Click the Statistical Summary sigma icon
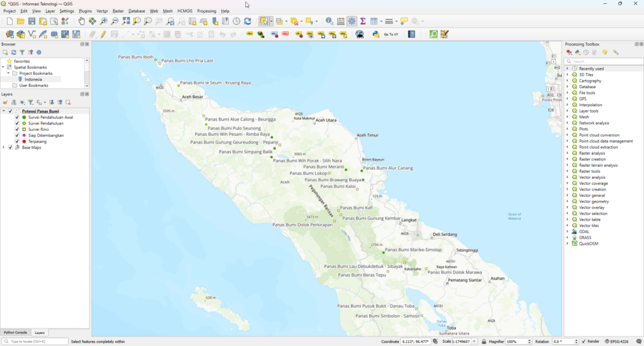The height and width of the screenshot is (346, 644). point(363,21)
